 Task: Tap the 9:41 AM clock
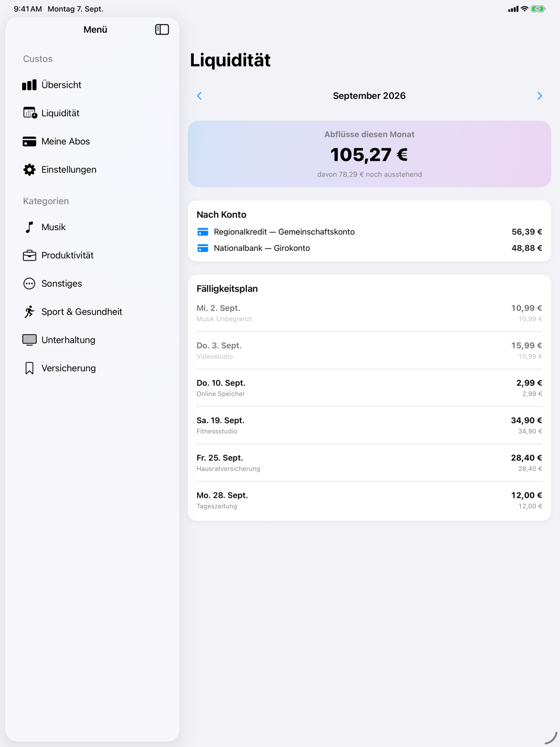(28, 9)
